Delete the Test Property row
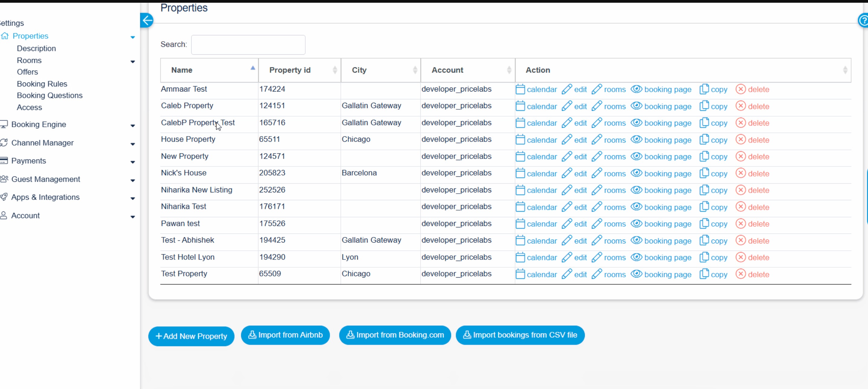 coord(753,275)
